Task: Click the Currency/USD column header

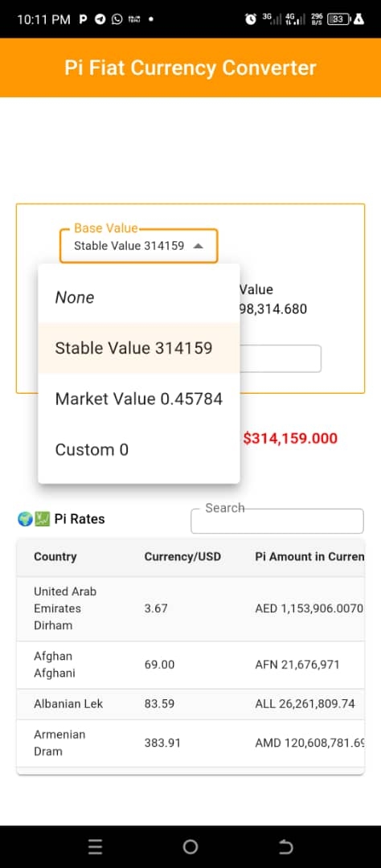Action: tap(182, 556)
